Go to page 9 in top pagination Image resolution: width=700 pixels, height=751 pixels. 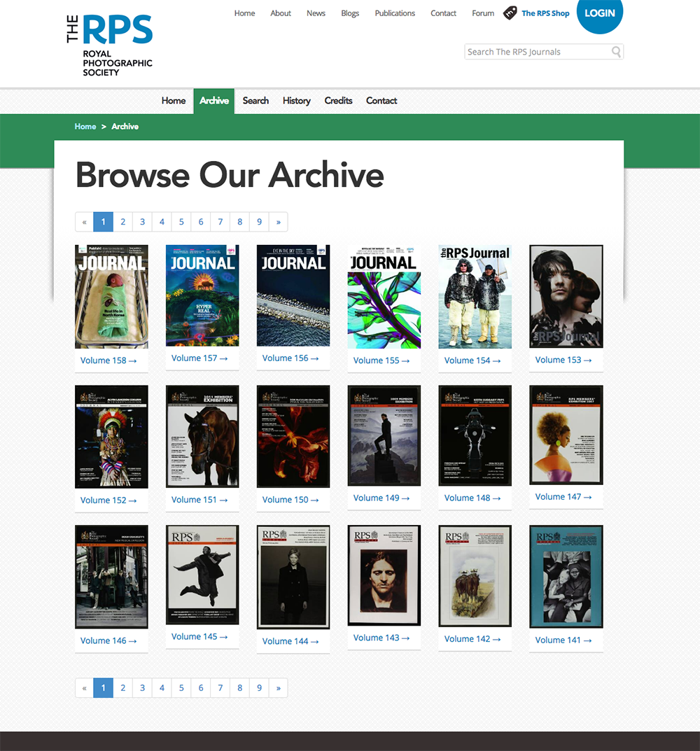[259, 222]
